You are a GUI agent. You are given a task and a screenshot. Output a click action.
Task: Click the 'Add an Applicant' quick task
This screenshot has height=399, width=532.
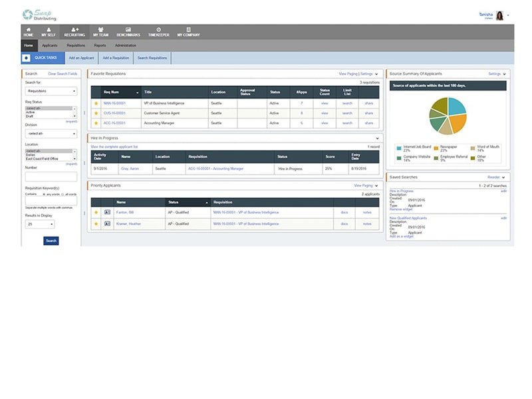81,58
